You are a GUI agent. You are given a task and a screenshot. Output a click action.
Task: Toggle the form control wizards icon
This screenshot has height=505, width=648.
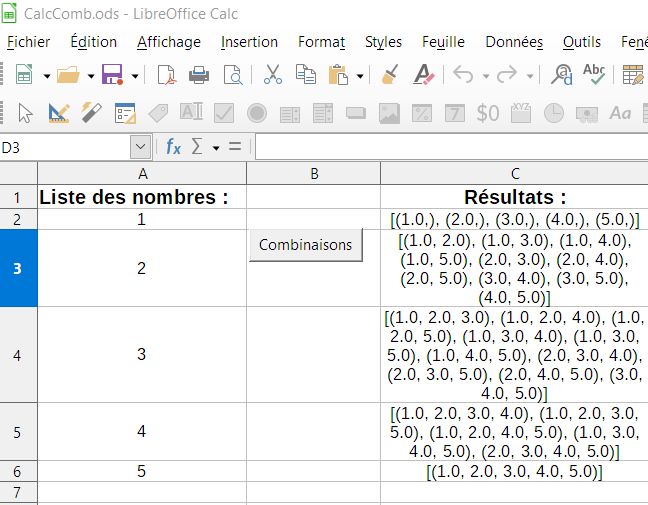click(x=92, y=113)
